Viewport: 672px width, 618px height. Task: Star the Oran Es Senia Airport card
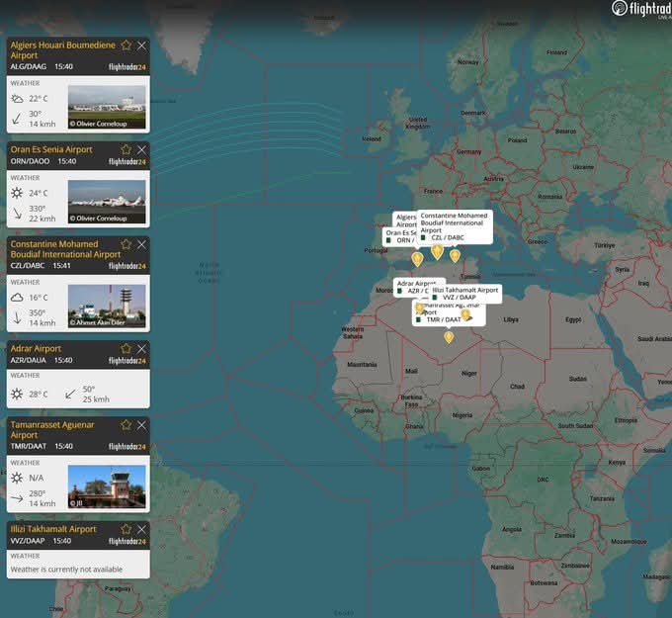pos(126,149)
